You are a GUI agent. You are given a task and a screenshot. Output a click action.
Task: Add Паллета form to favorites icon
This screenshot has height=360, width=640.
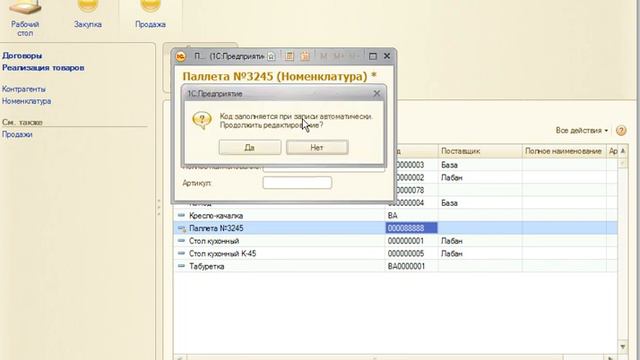[x=271, y=56]
